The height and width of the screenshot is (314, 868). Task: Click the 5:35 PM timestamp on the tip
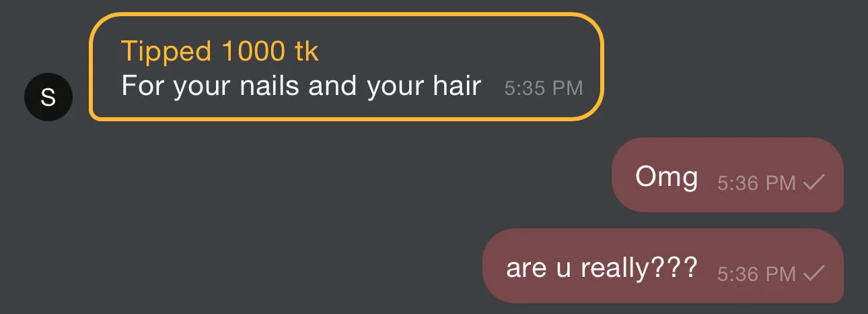544,88
